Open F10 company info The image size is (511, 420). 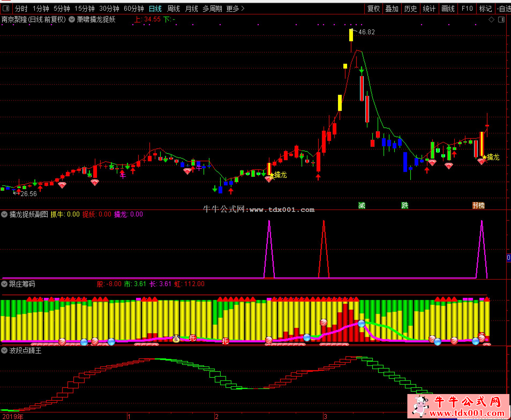[467, 9]
